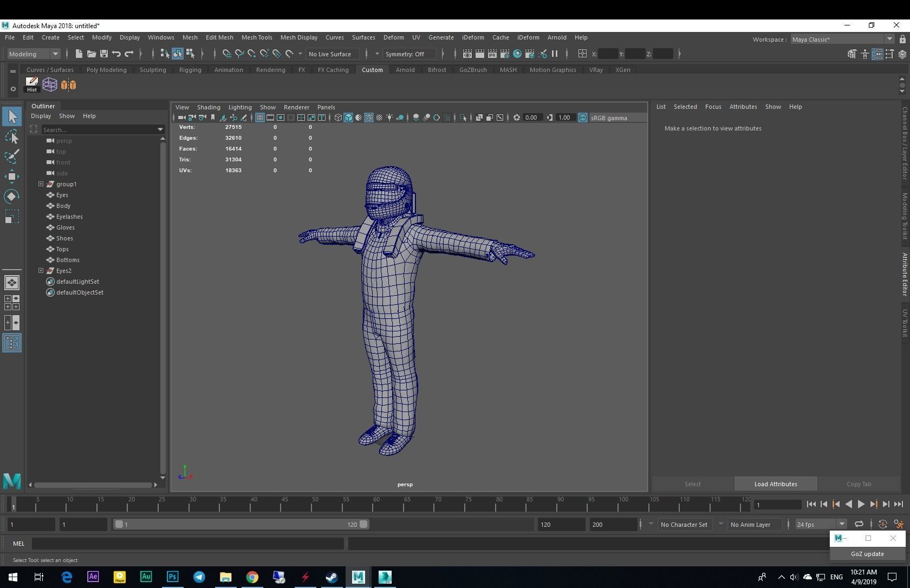
Task: Toggle the viewport grid display icon
Action: click(x=260, y=117)
